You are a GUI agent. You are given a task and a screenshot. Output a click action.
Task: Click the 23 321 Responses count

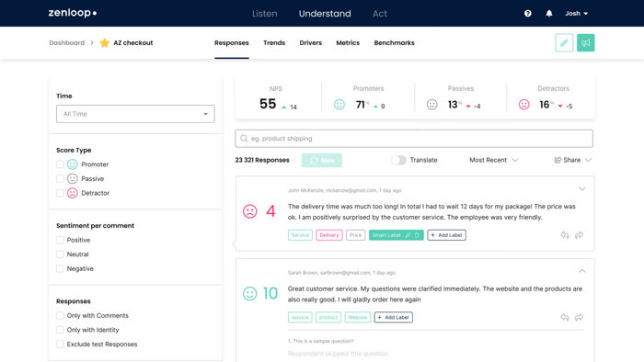[x=262, y=160]
